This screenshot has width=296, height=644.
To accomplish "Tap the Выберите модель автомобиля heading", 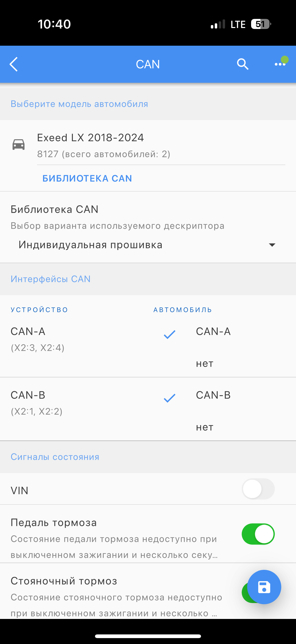I will coord(80,104).
